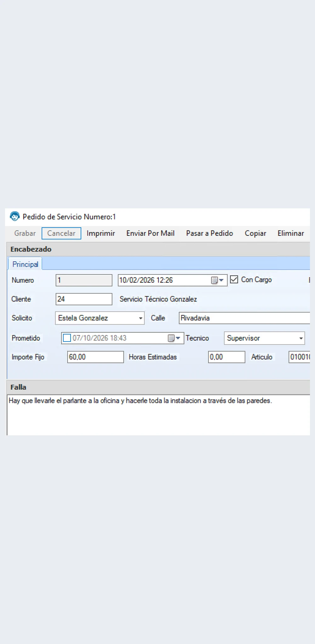Open the Tecnico dropdown showing Supervisor
Viewport: 315px width, 644px height.
[x=264, y=338]
